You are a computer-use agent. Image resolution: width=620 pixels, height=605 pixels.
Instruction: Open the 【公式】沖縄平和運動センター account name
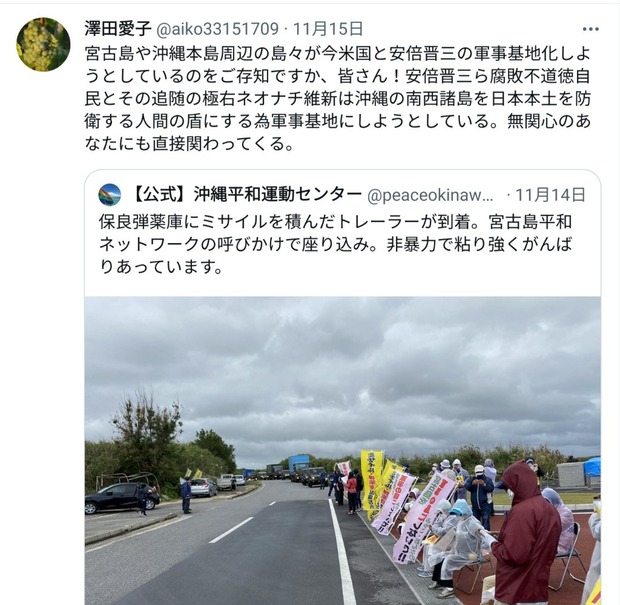point(246,195)
